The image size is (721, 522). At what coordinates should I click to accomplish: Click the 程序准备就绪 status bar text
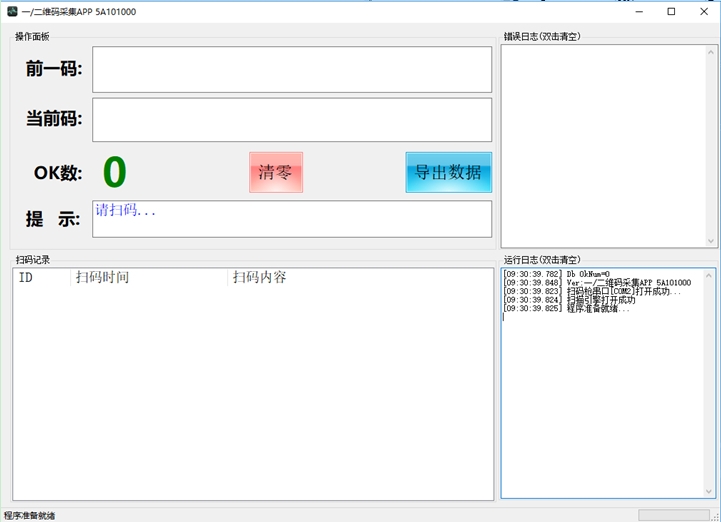pyautogui.click(x=30, y=515)
